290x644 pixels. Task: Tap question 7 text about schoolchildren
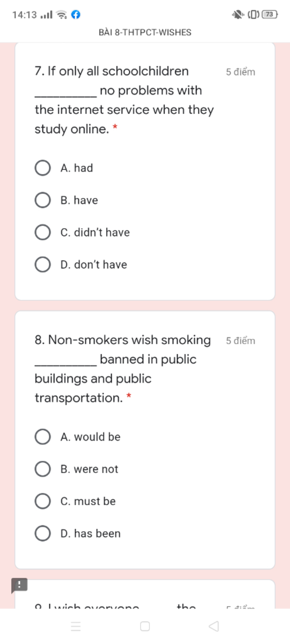[124, 100]
